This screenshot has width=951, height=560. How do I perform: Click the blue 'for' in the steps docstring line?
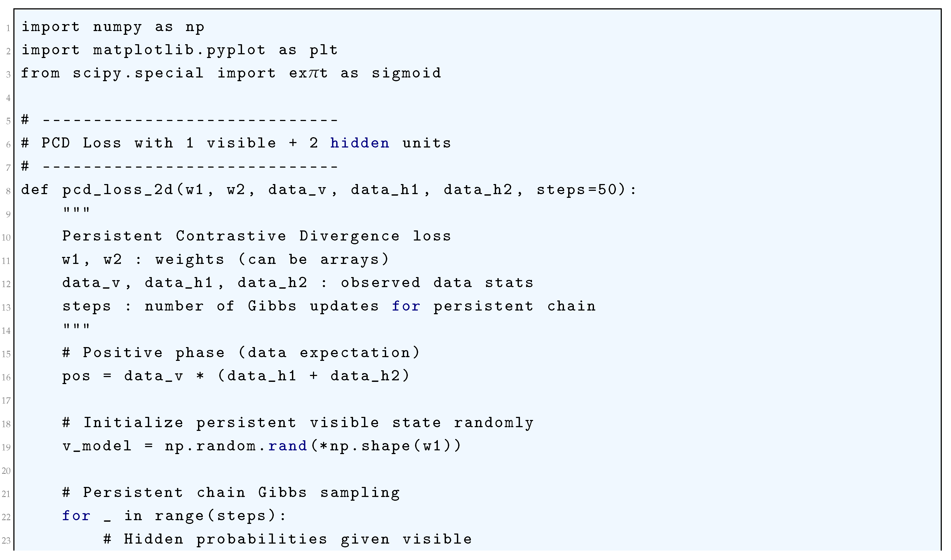coord(405,306)
